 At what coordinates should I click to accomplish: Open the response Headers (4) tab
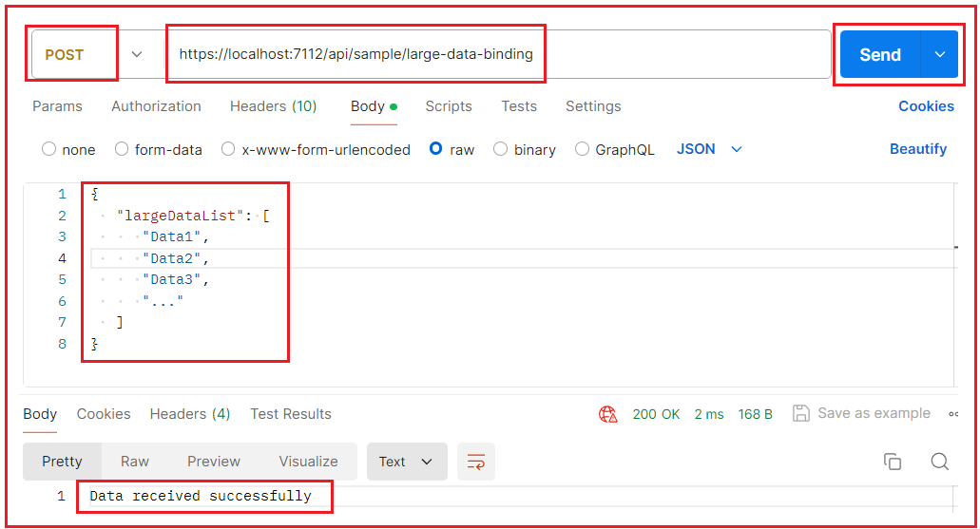(x=190, y=414)
